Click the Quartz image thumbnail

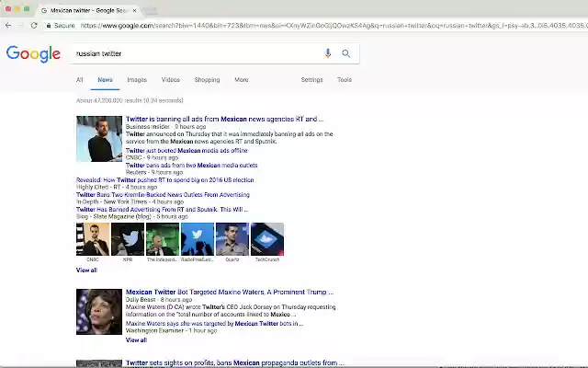[232, 239]
